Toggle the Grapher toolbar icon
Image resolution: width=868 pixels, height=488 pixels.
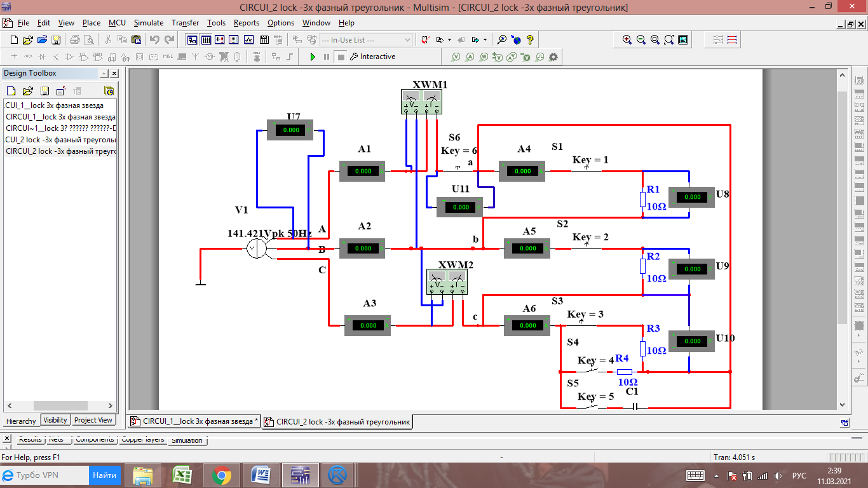point(248,40)
